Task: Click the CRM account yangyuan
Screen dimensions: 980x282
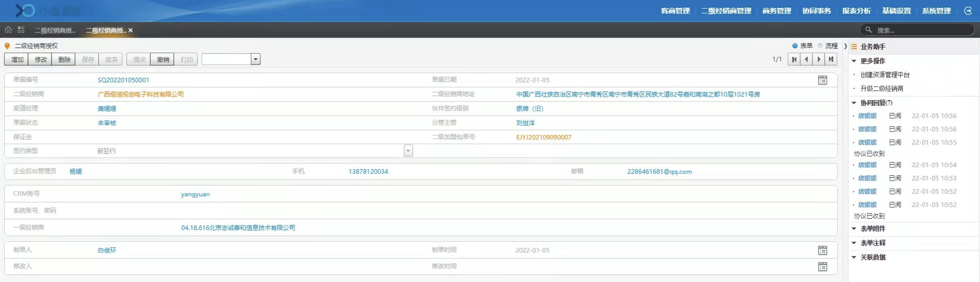Action: [195, 194]
